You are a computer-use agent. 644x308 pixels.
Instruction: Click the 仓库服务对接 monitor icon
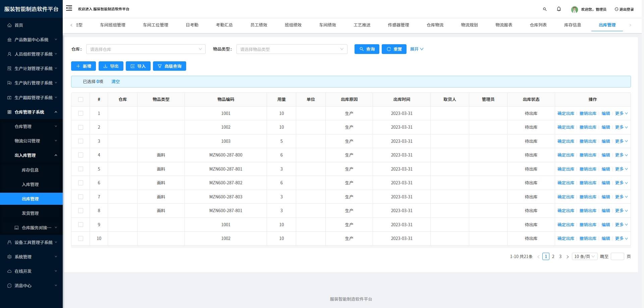[x=16, y=228]
